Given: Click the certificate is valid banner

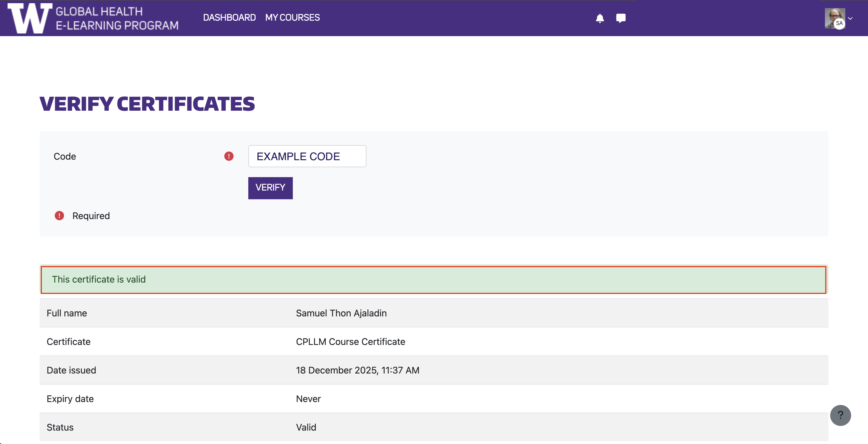Looking at the screenshot, I should click(433, 279).
